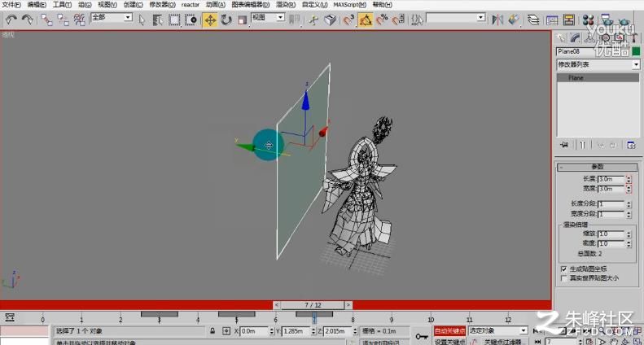
Task: Open the Schematic View icon
Action: pyautogui.click(x=569, y=20)
